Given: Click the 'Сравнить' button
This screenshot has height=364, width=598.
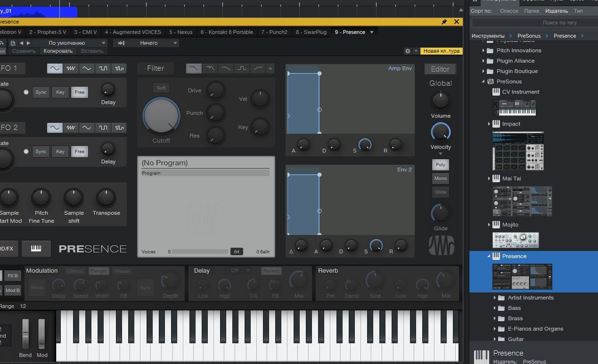Looking at the screenshot, I should (x=24, y=51).
